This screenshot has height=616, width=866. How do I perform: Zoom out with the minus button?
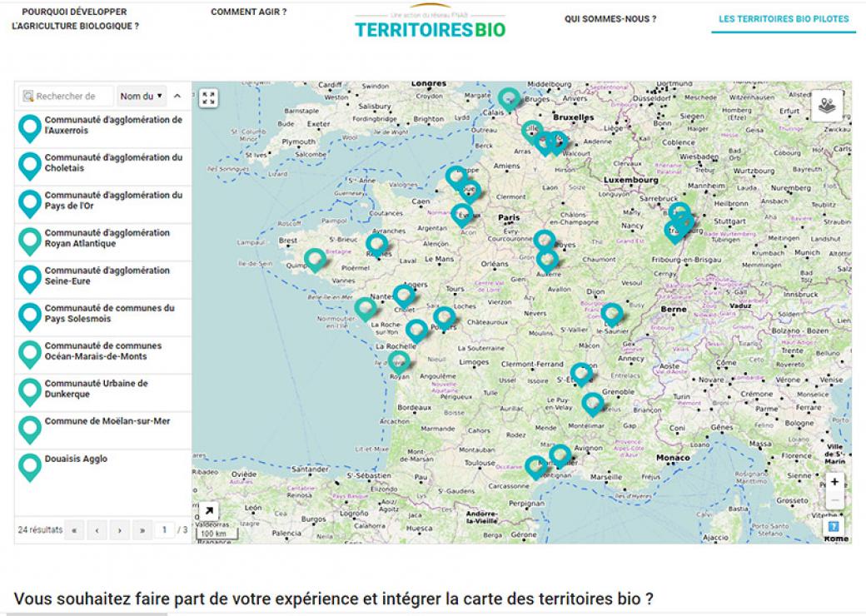tap(834, 499)
